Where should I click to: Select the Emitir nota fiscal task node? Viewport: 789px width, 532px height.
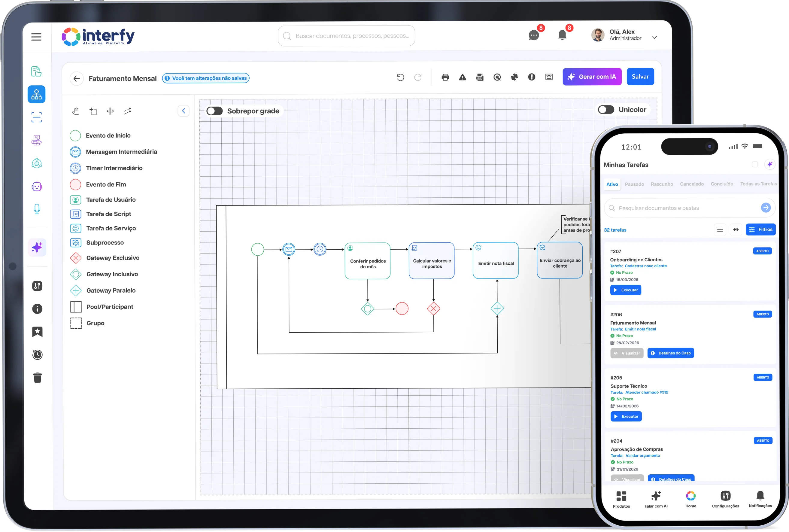[496, 260]
